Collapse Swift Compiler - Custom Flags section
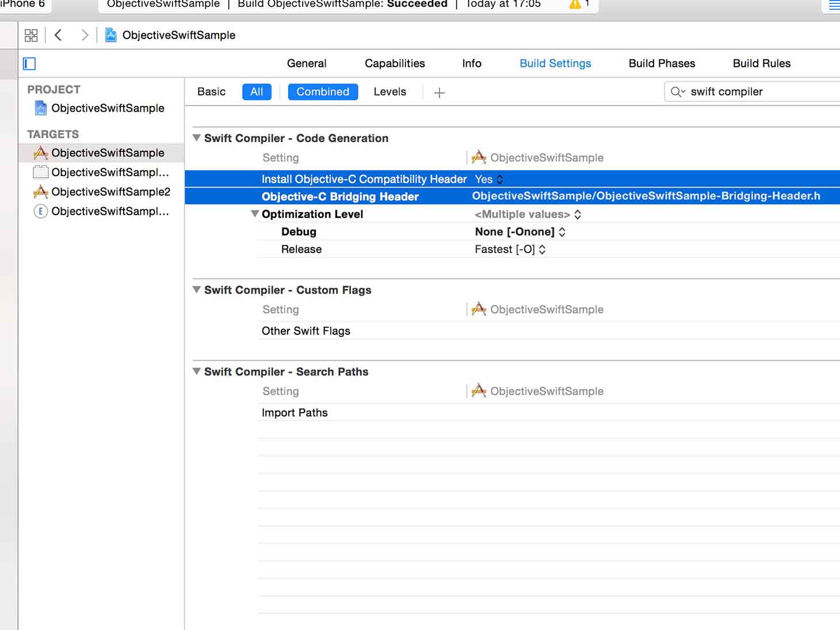 click(197, 290)
